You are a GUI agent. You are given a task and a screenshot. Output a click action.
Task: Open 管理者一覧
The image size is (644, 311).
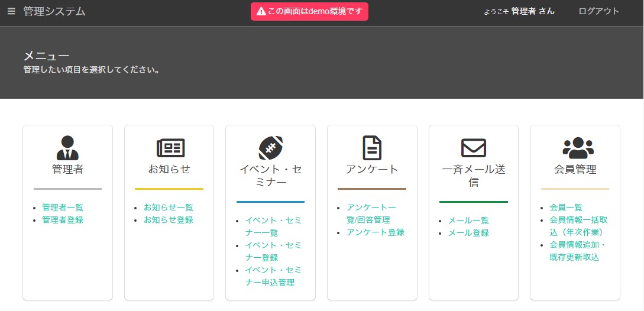(x=63, y=208)
